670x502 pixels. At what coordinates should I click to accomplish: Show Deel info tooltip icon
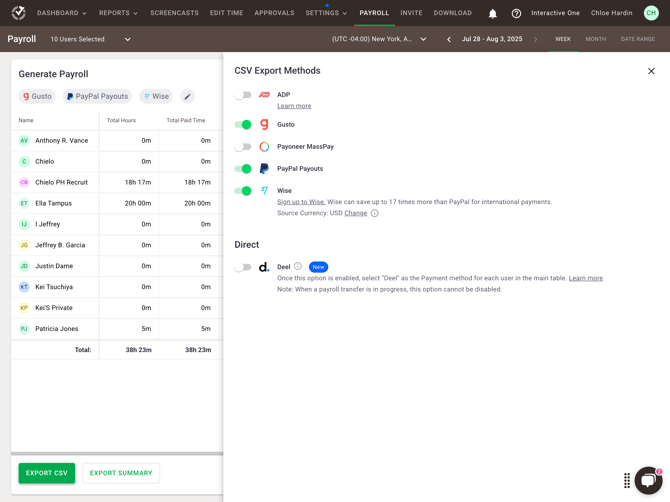click(x=298, y=266)
